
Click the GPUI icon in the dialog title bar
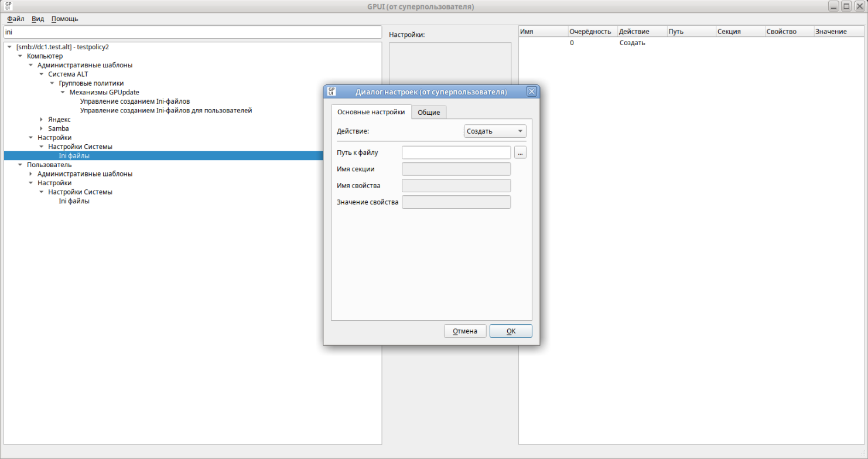point(332,91)
